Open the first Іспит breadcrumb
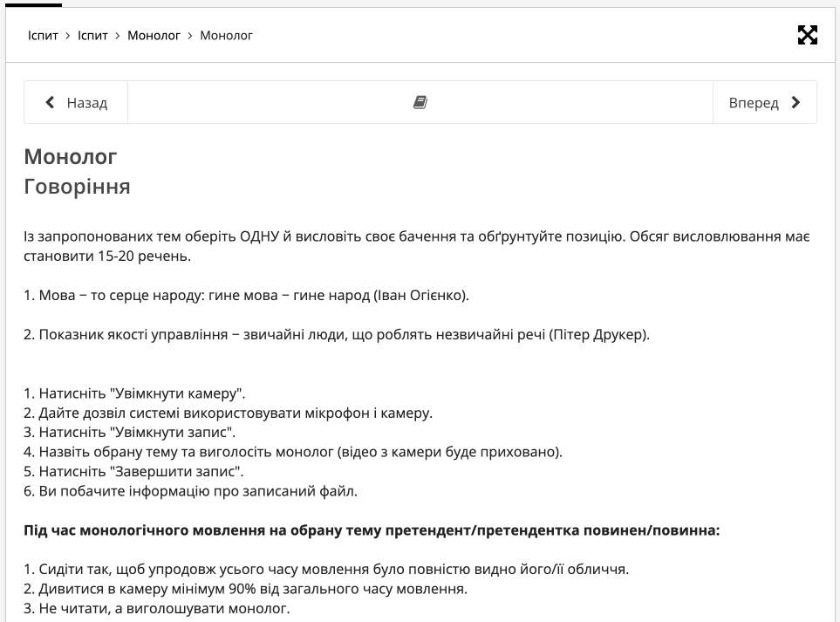This screenshot has height=622, width=840. pyautogui.click(x=43, y=36)
